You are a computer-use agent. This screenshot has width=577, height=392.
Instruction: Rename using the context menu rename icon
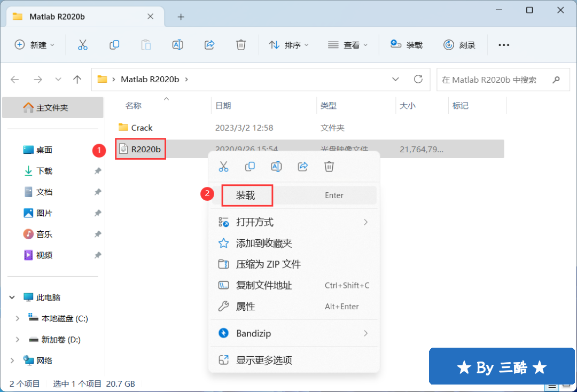276,167
